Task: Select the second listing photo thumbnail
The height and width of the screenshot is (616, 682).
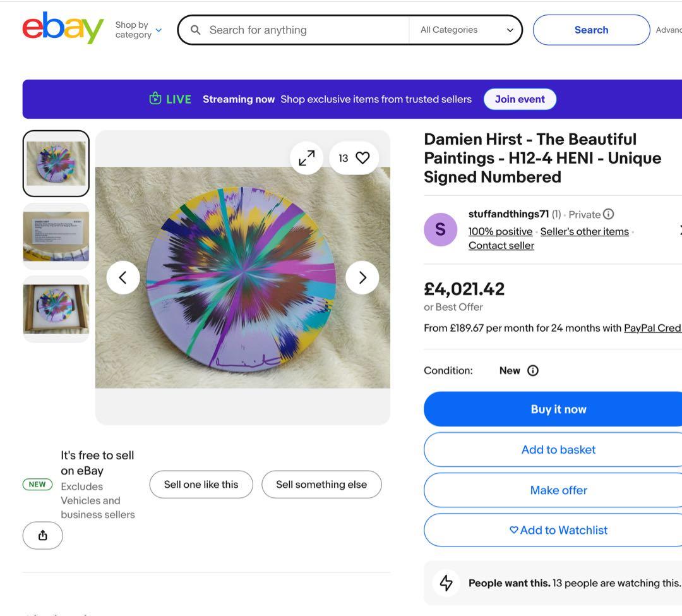Action: point(56,236)
